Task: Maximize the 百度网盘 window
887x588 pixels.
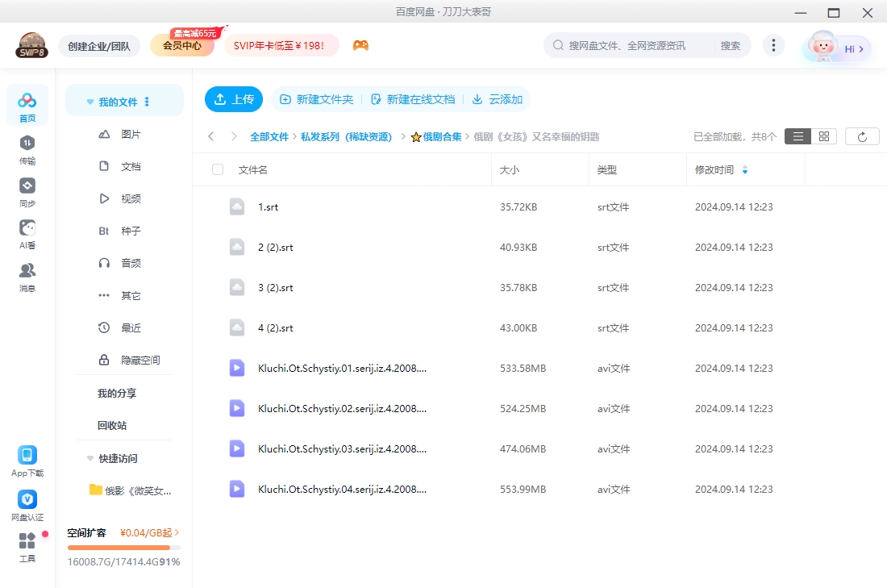Action: pos(833,12)
